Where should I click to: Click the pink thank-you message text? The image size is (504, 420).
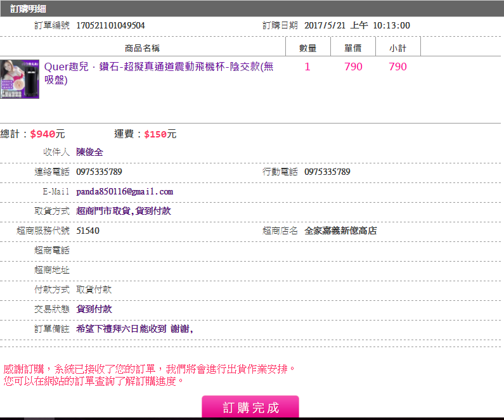click(150, 369)
